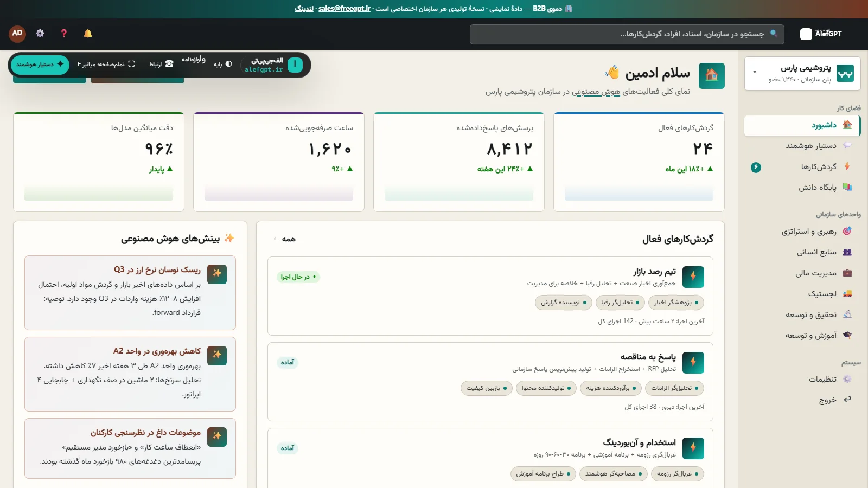The image size is (868, 488).
Task: Toggle تمام‌صفحه fullscreen mode
Action: point(106,64)
